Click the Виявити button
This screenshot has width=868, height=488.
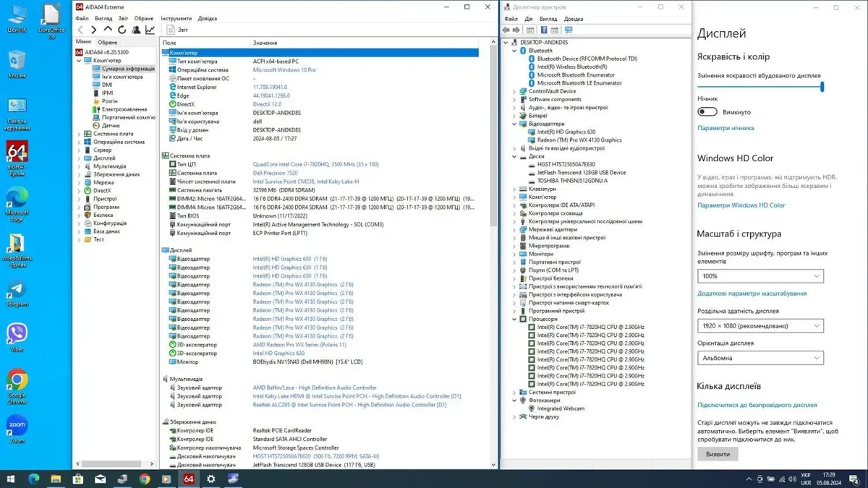click(718, 454)
